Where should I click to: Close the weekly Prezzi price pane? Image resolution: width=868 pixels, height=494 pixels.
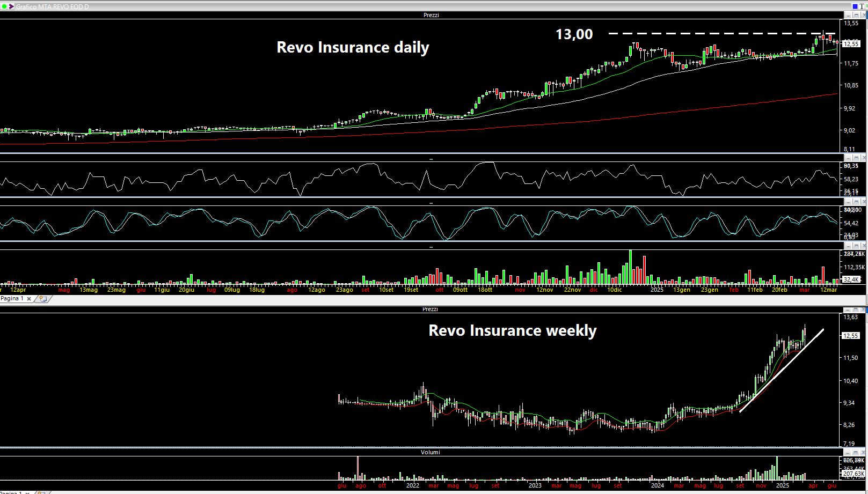coord(863,309)
